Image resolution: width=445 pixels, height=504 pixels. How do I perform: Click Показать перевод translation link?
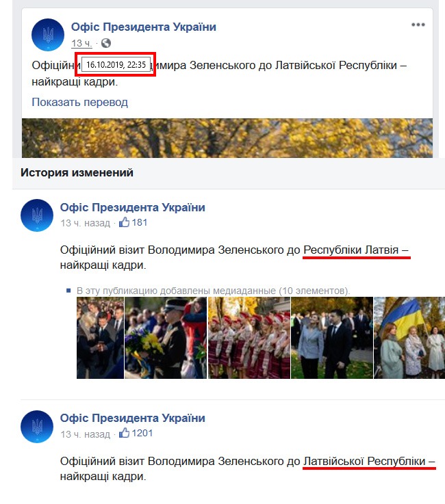[x=80, y=102]
